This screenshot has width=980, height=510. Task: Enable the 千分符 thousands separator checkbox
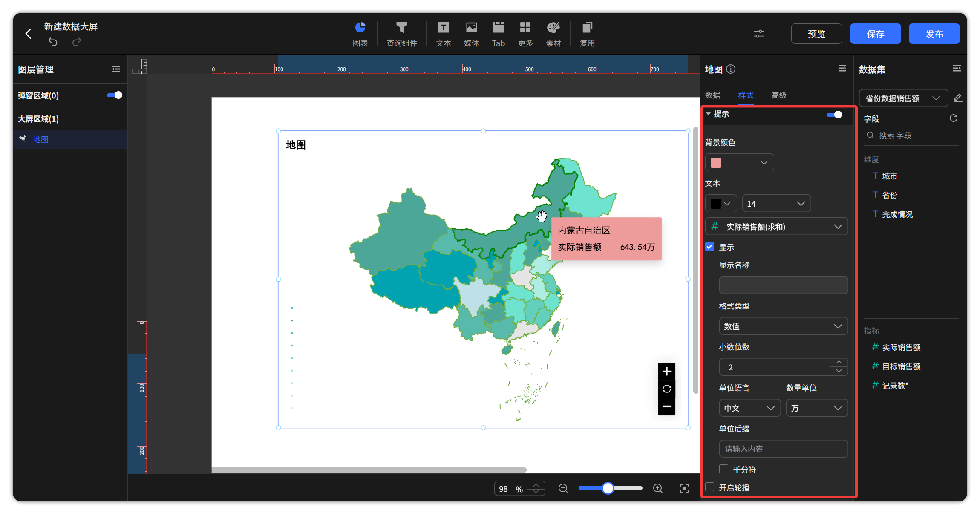(723, 469)
